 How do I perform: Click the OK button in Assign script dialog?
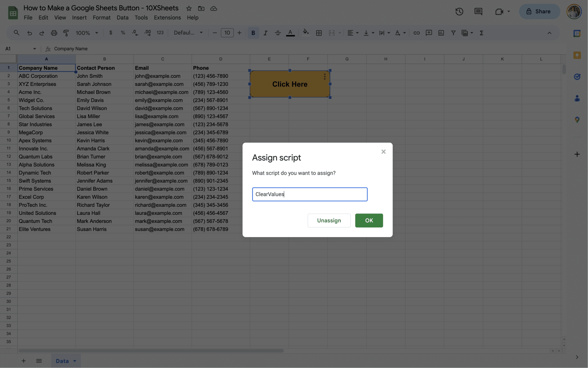369,221
